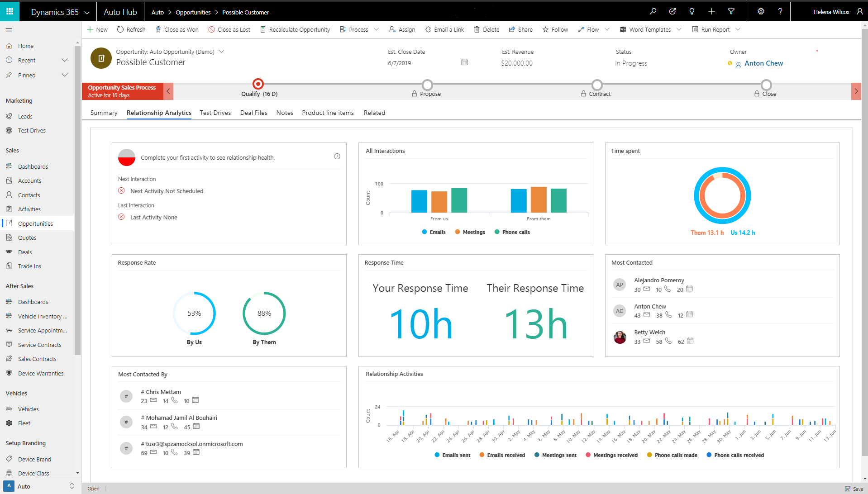
Task: Click the Close as Won button
Action: 177,30
